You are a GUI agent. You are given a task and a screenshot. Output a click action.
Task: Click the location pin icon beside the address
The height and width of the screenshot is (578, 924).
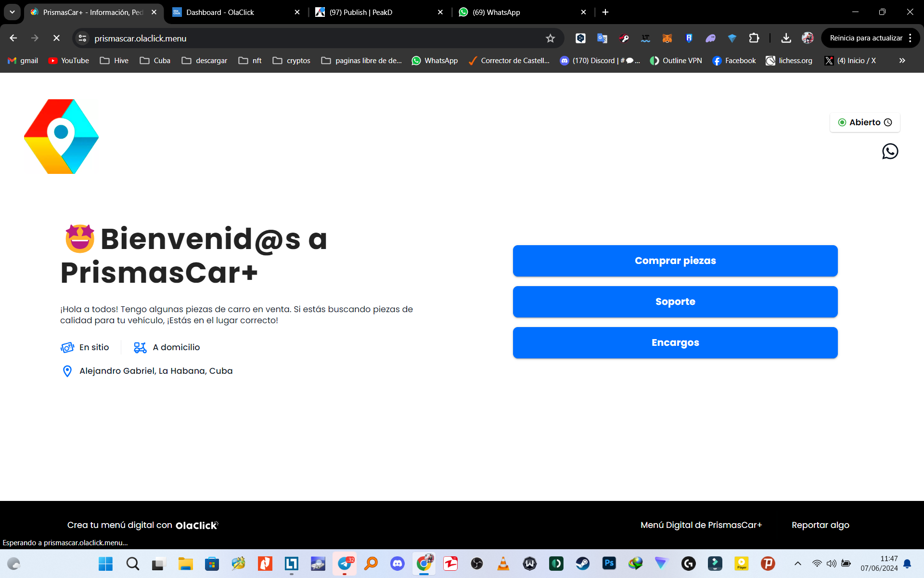point(67,371)
